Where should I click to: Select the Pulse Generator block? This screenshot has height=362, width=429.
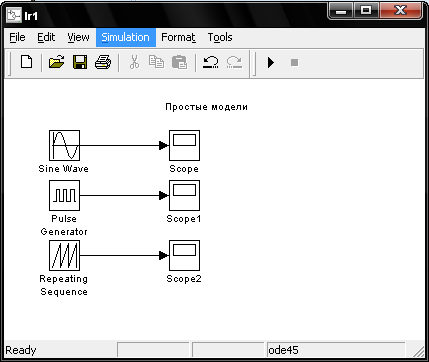(x=64, y=196)
